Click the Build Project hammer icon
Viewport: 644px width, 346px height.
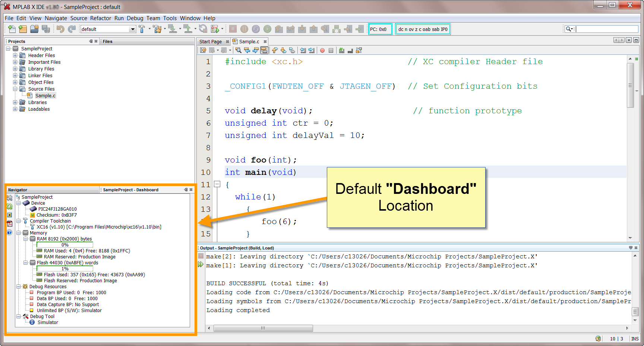tap(142, 29)
